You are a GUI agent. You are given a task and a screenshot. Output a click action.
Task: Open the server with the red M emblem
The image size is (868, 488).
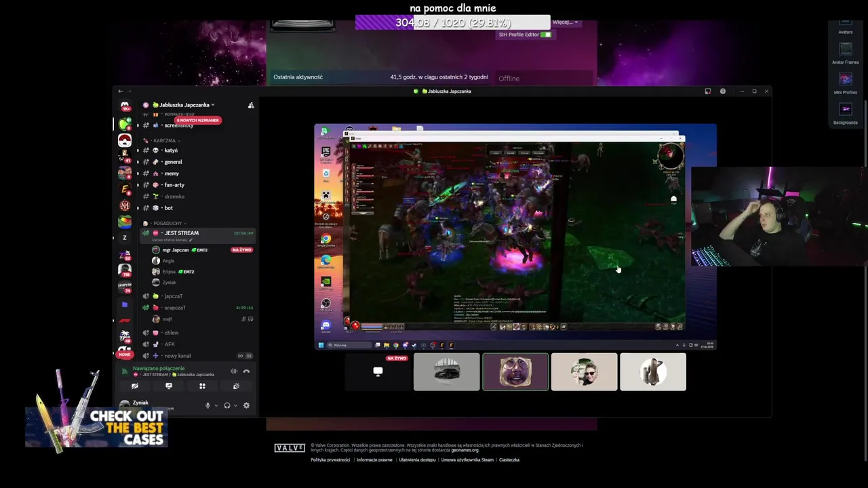click(x=125, y=206)
